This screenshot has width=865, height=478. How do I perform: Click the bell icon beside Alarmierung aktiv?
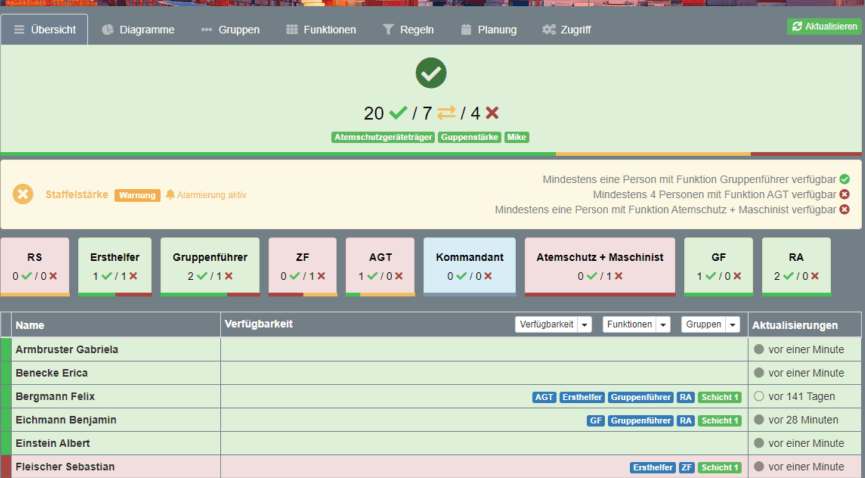[x=170, y=195]
